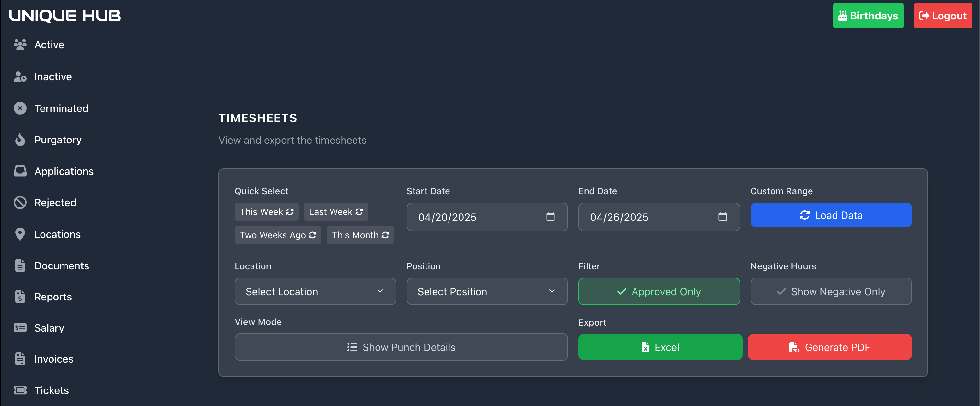Click the logout arrow icon
The width and height of the screenshot is (980, 406).
point(924,16)
